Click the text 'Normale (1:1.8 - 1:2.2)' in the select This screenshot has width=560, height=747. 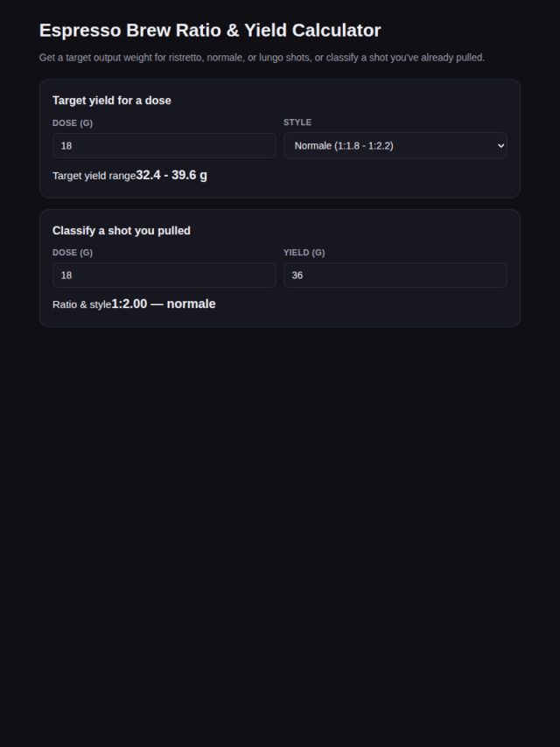(x=344, y=146)
